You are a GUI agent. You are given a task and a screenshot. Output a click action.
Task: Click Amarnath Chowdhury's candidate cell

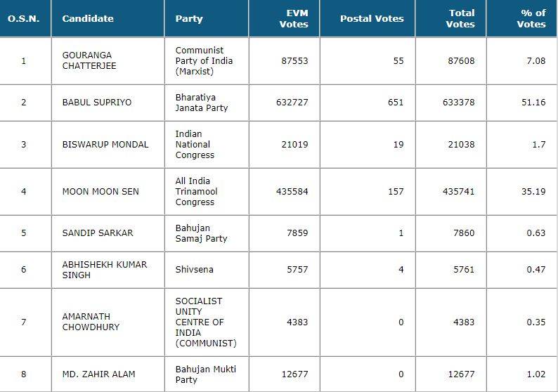[91, 322]
